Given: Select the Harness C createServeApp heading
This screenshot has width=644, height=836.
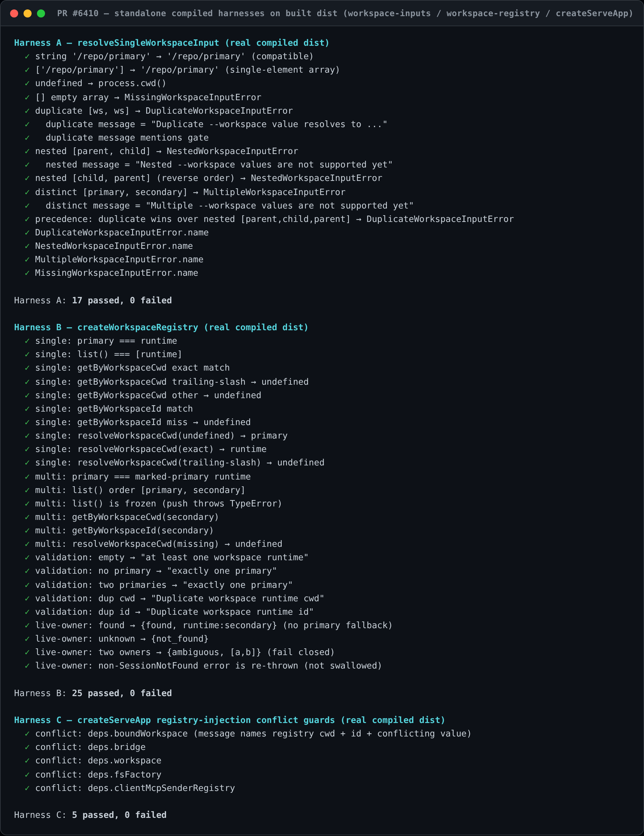Looking at the screenshot, I should point(230,720).
